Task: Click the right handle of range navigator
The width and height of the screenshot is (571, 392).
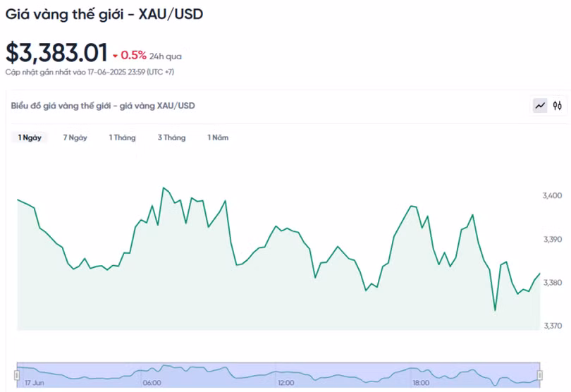Action: 540,375
